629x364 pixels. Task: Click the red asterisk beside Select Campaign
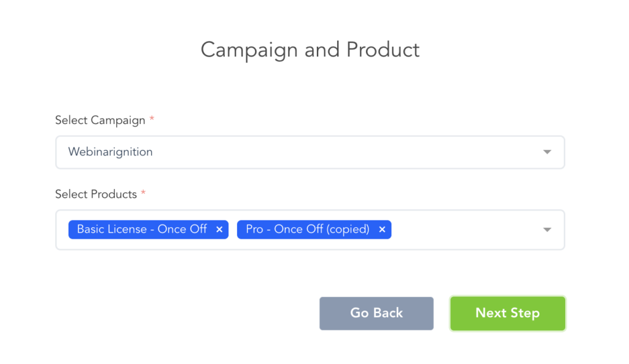point(152,119)
